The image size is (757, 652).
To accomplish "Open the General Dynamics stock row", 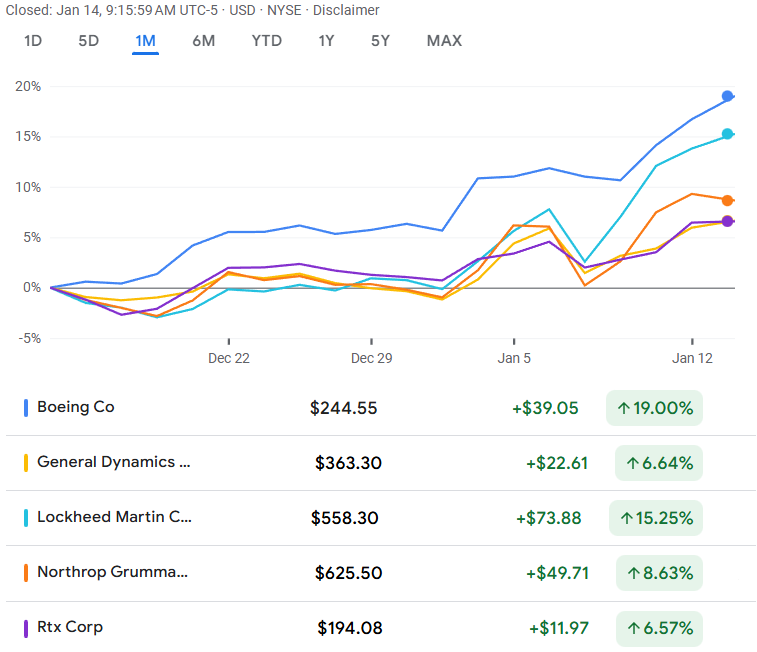I will (378, 463).
